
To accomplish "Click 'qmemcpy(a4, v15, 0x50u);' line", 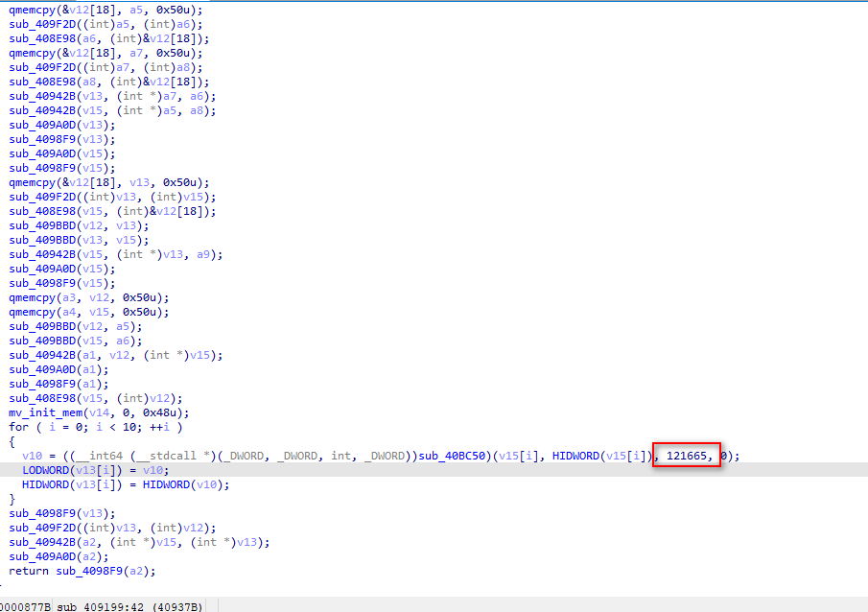I will coord(89,313).
